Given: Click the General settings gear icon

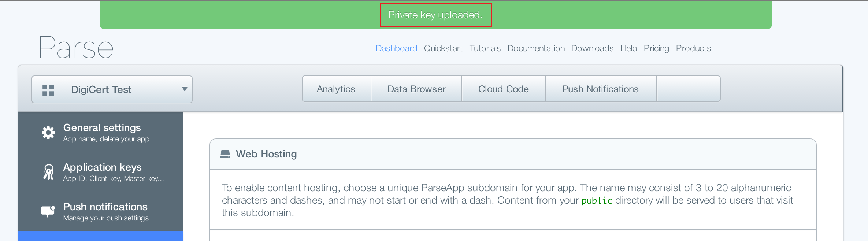Looking at the screenshot, I should pyautogui.click(x=48, y=133).
